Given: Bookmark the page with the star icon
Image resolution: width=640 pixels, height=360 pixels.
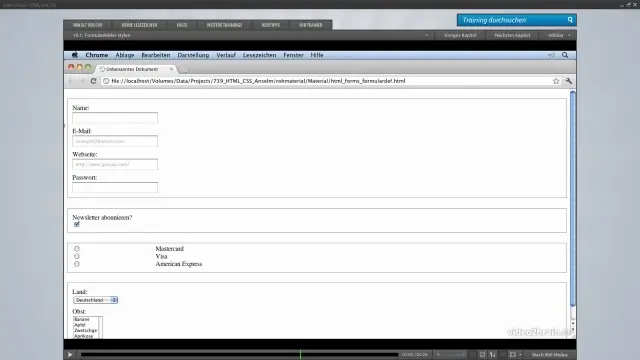Looking at the screenshot, I should [556, 81].
